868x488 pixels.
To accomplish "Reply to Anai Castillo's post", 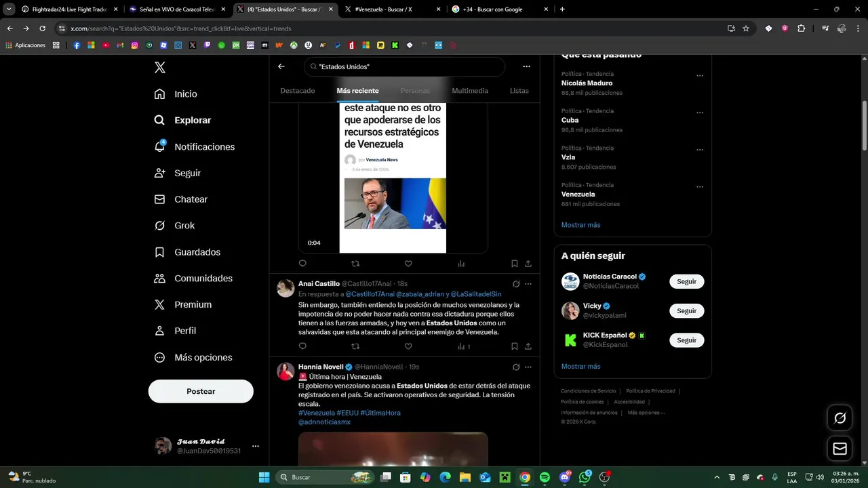I will click(x=302, y=346).
